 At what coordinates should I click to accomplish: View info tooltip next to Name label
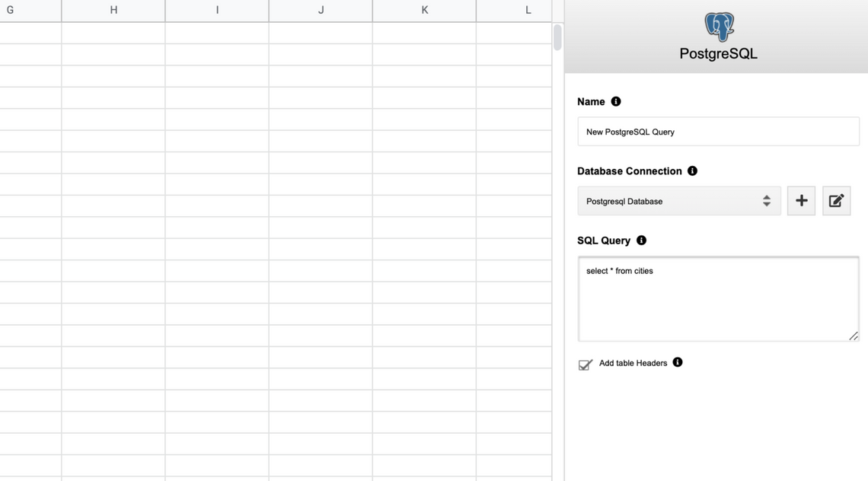click(x=615, y=101)
